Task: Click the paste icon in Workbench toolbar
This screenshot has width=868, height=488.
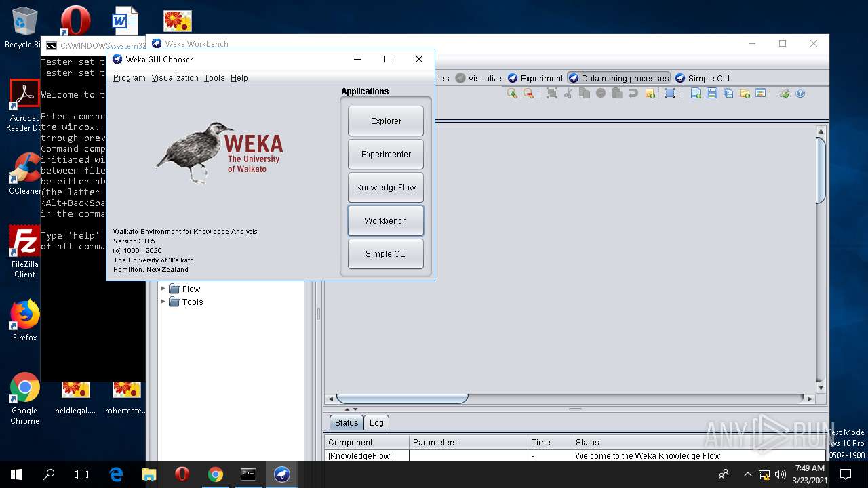Action: [x=616, y=94]
